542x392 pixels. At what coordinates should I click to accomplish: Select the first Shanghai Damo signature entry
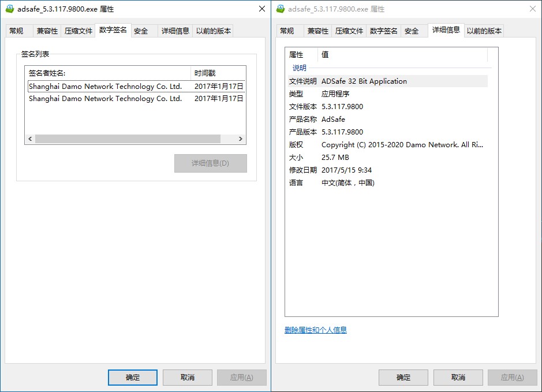click(107, 86)
